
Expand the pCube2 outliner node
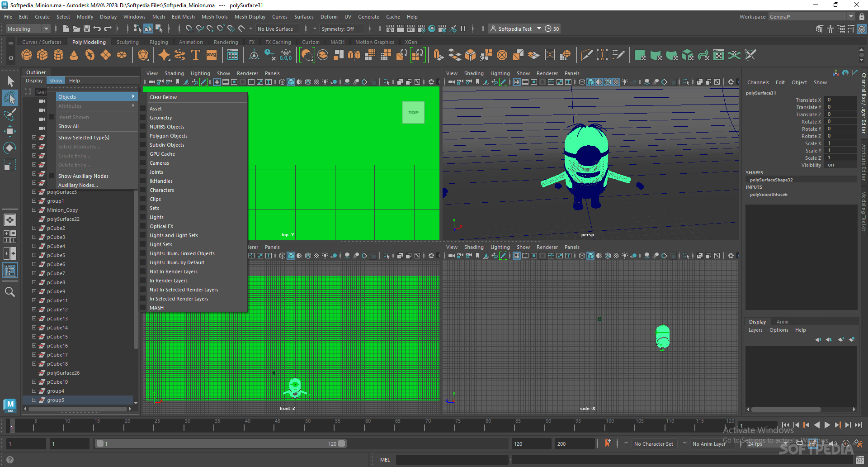pyautogui.click(x=34, y=228)
